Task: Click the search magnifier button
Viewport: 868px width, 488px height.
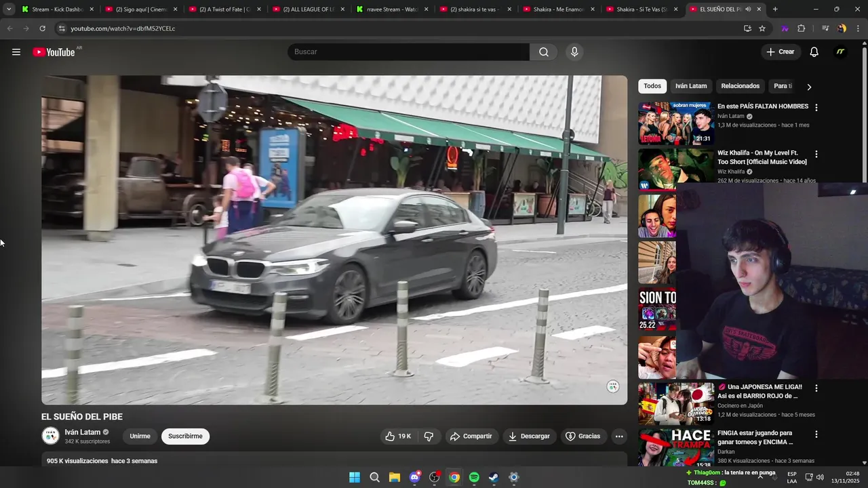Action: pos(544,52)
